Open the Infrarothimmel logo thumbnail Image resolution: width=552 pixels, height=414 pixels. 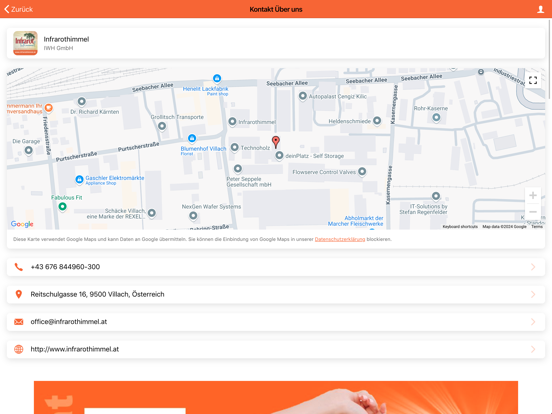click(25, 43)
